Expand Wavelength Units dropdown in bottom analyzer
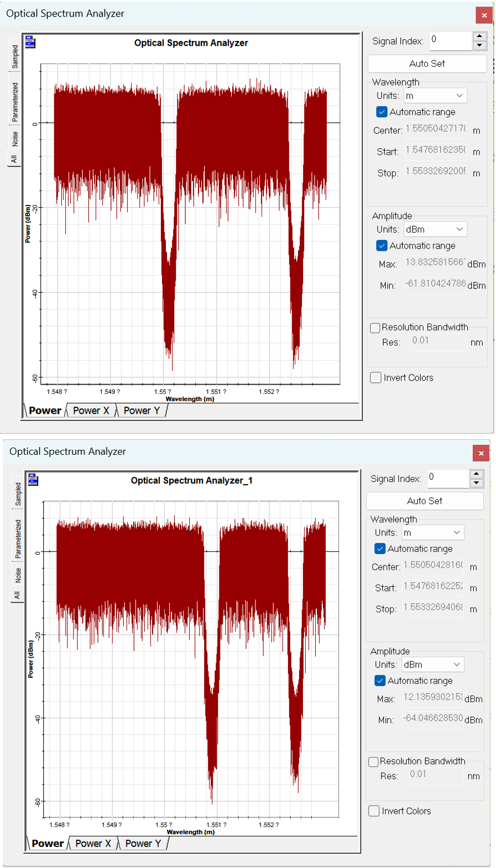This screenshot has width=496, height=868. pos(433,533)
